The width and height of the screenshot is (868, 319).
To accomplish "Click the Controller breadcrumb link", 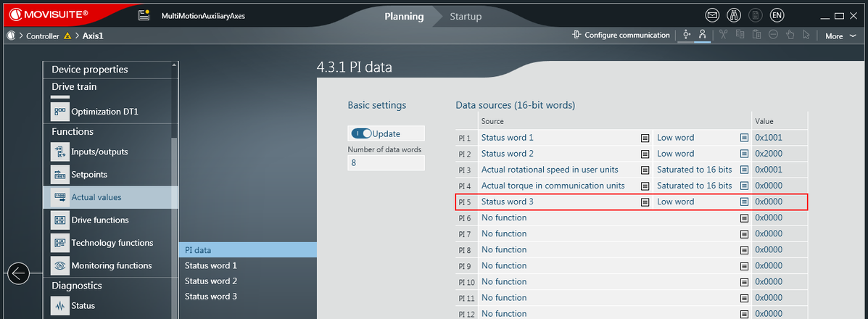I will click(42, 36).
